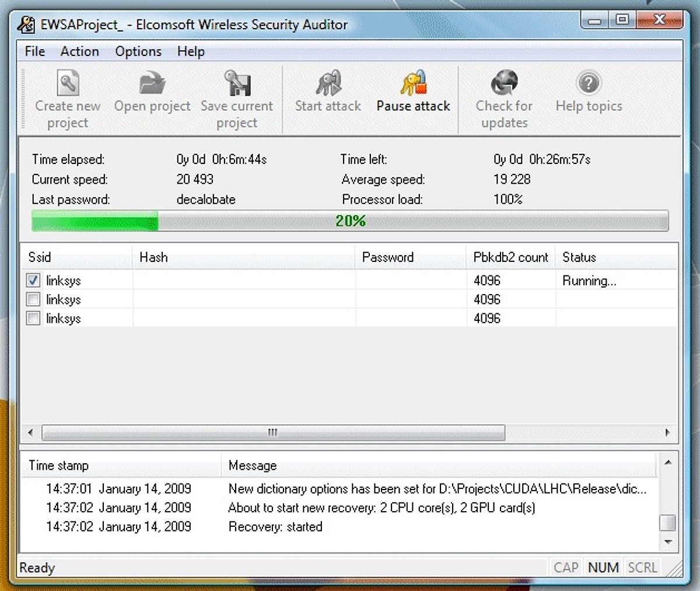Open Help topics question mark icon
Viewport: 700px width, 591px height.
[589, 83]
